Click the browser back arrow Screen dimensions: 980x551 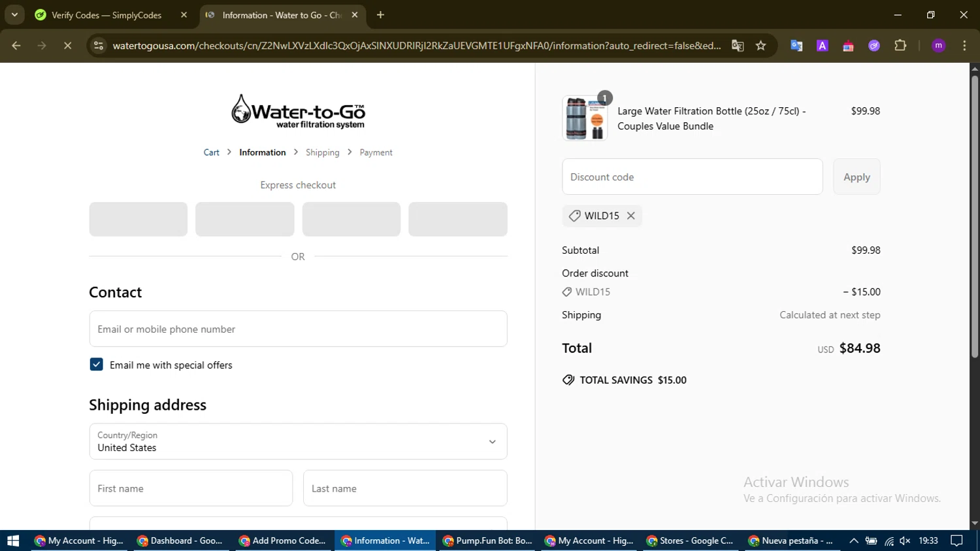pos(16,46)
